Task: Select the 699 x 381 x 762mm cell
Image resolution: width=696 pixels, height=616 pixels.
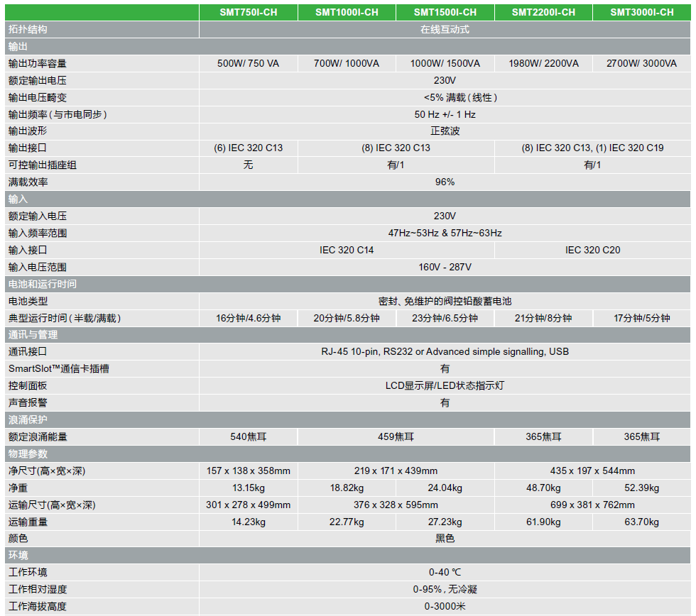Action: tap(592, 505)
